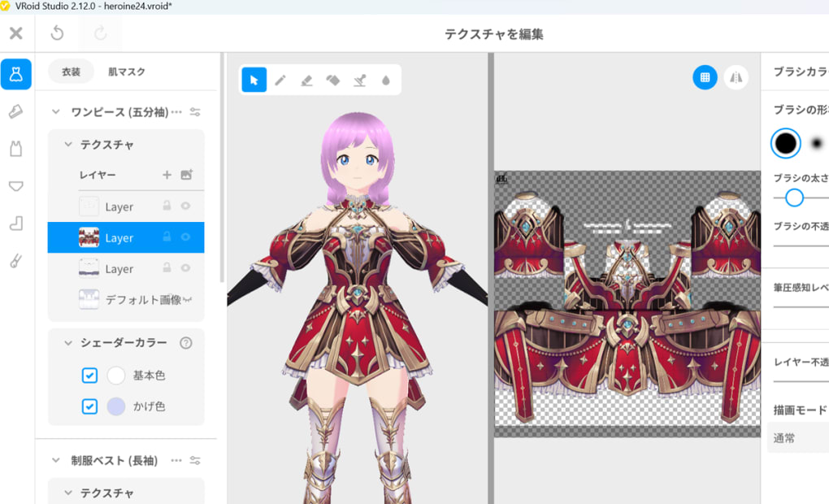
Task: Add a new layer with the plus icon
Action: (167, 175)
